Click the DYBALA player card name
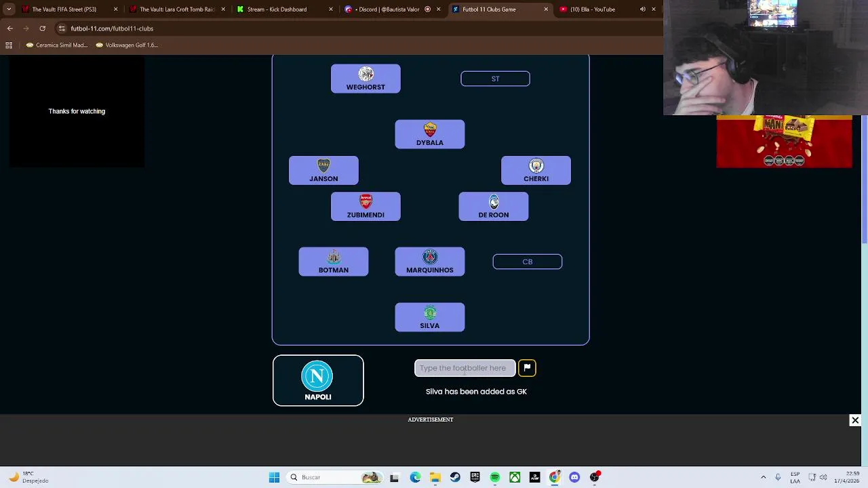This screenshot has height=488, width=868. (430, 143)
